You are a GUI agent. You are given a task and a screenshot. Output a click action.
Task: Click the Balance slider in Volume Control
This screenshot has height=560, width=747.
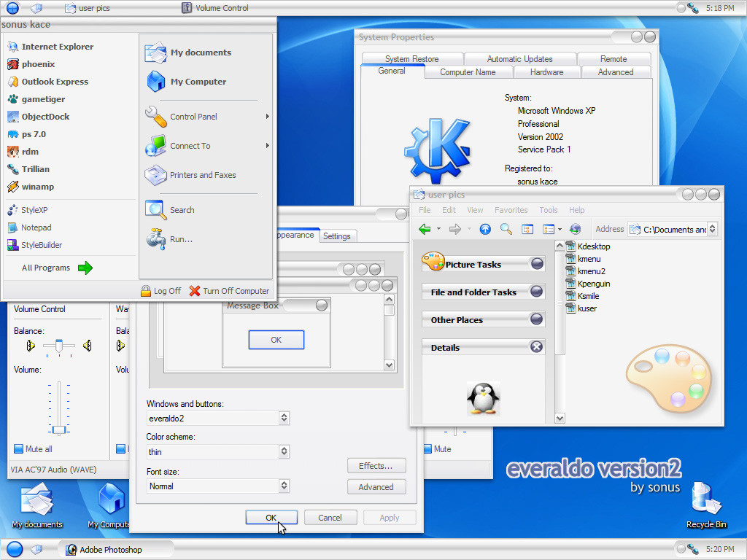pyautogui.click(x=58, y=345)
